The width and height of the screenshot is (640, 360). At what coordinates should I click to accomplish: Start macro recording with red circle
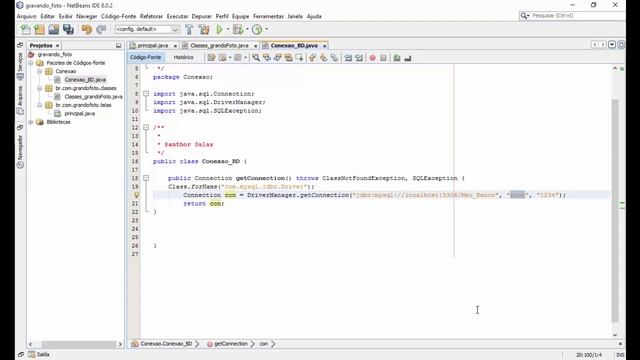click(x=372, y=58)
